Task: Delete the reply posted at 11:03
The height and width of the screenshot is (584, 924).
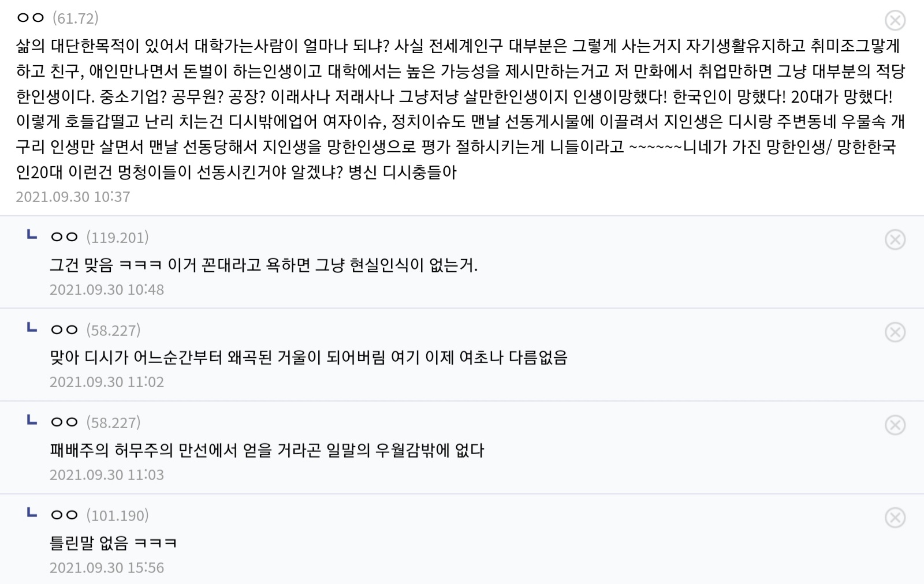Action: [895, 425]
